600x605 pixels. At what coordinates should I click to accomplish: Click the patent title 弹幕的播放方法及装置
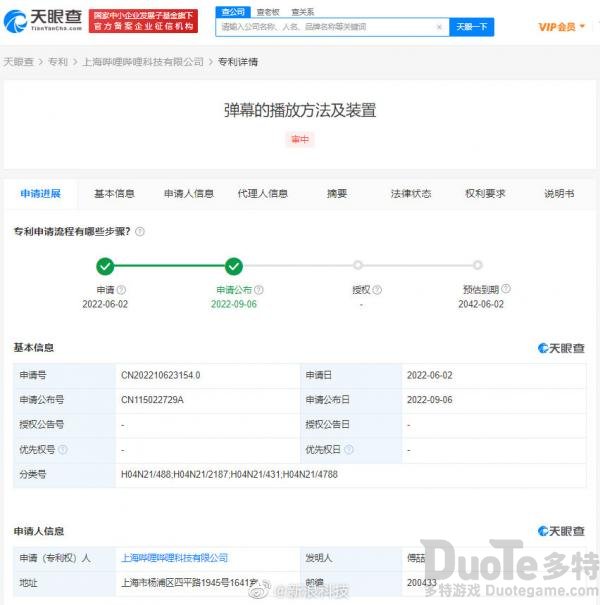click(x=300, y=110)
